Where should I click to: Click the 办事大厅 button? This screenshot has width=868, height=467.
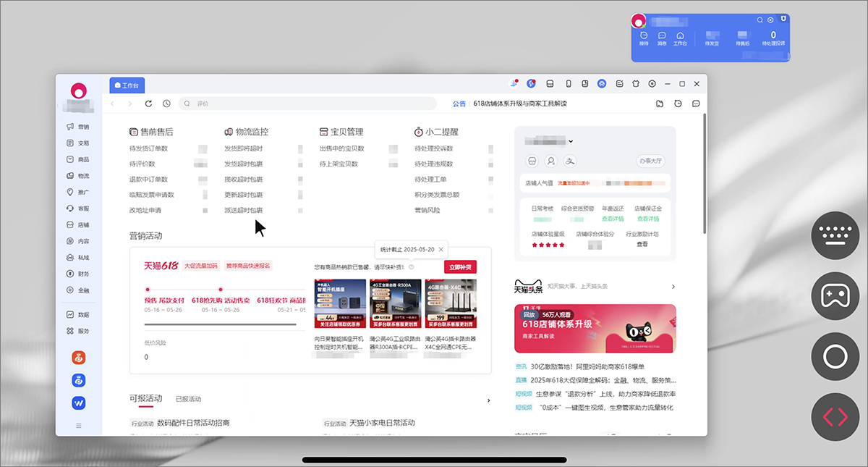(x=650, y=161)
